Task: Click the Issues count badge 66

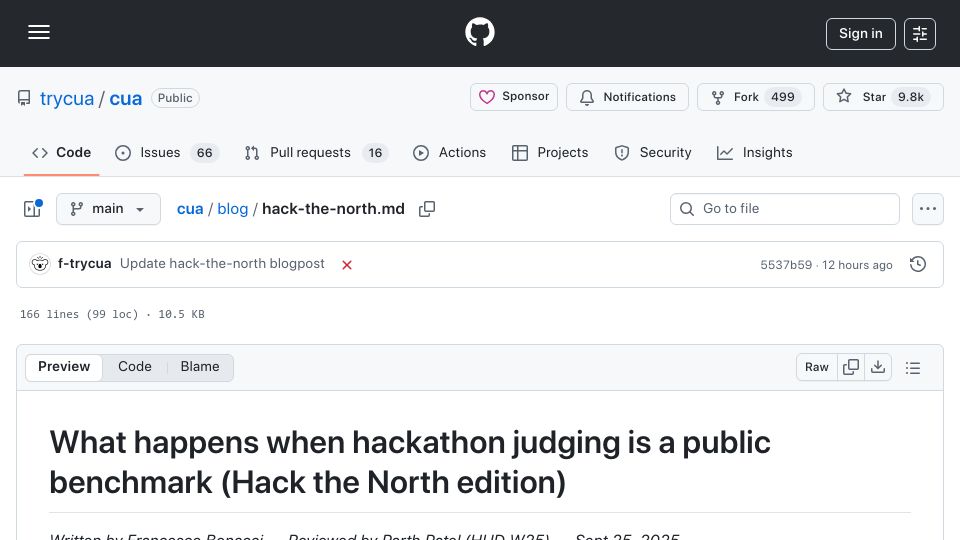Action: 204,152
